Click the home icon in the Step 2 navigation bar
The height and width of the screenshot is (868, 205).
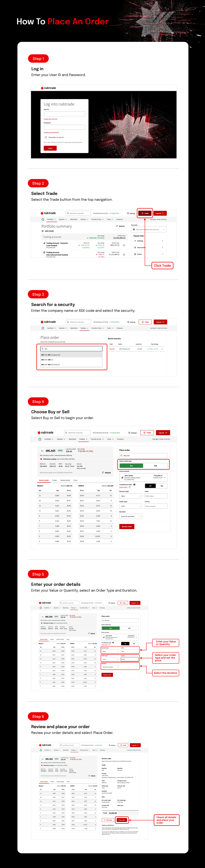point(43,219)
